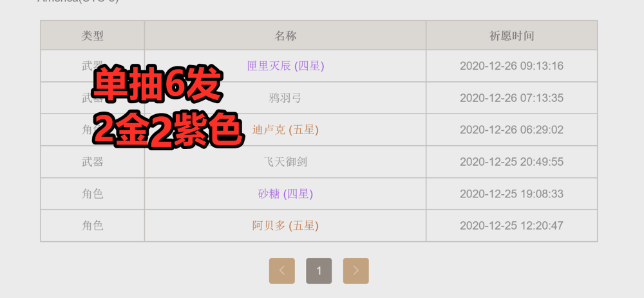Open the 砂糖 (四星) entry

pos(285,194)
